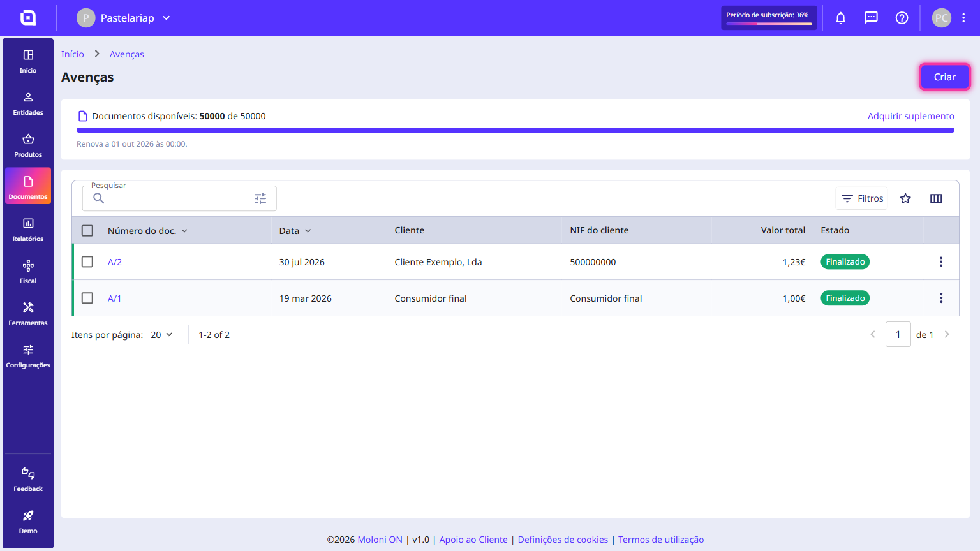Screen dimensions: 980x551
Task: Click the Adquirir suplemento link
Action: (x=911, y=116)
